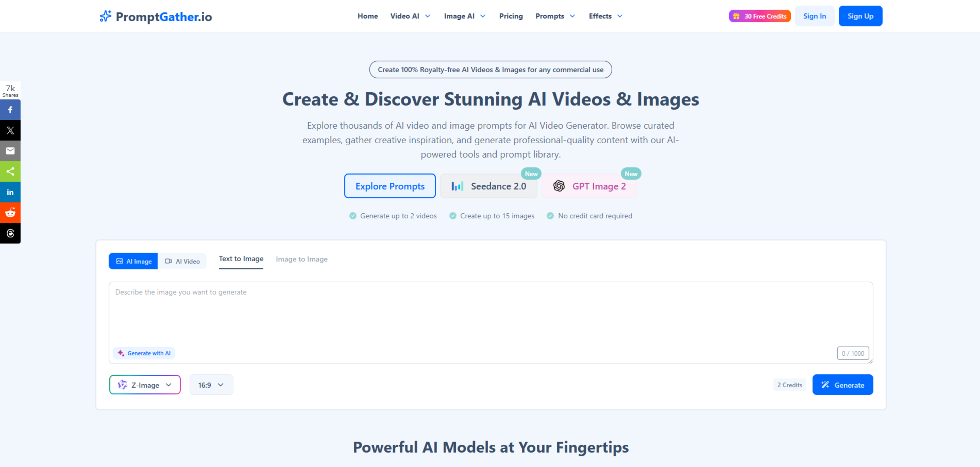
Task: Expand the Effects navigation dropdown
Action: click(x=605, y=16)
